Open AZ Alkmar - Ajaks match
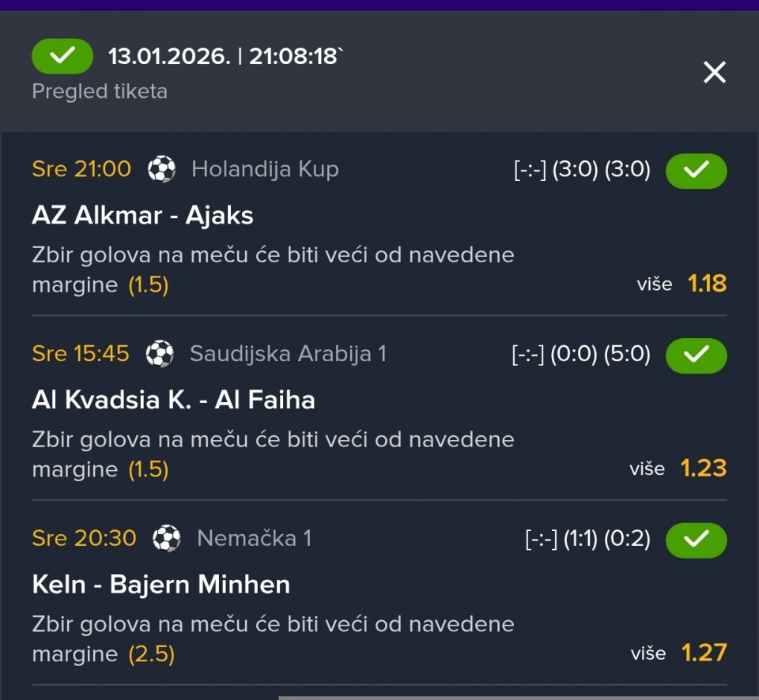This screenshot has height=700, width=759. pos(142,215)
